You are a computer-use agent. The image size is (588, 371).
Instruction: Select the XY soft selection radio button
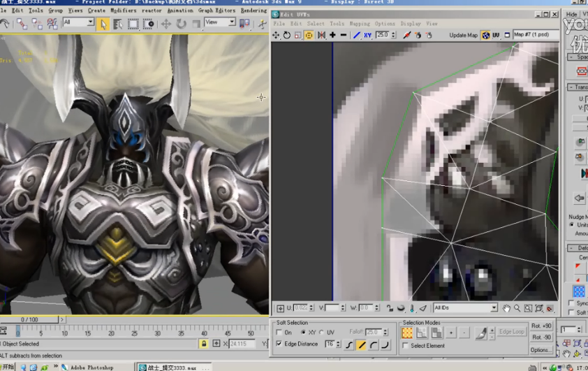tap(303, 333)
